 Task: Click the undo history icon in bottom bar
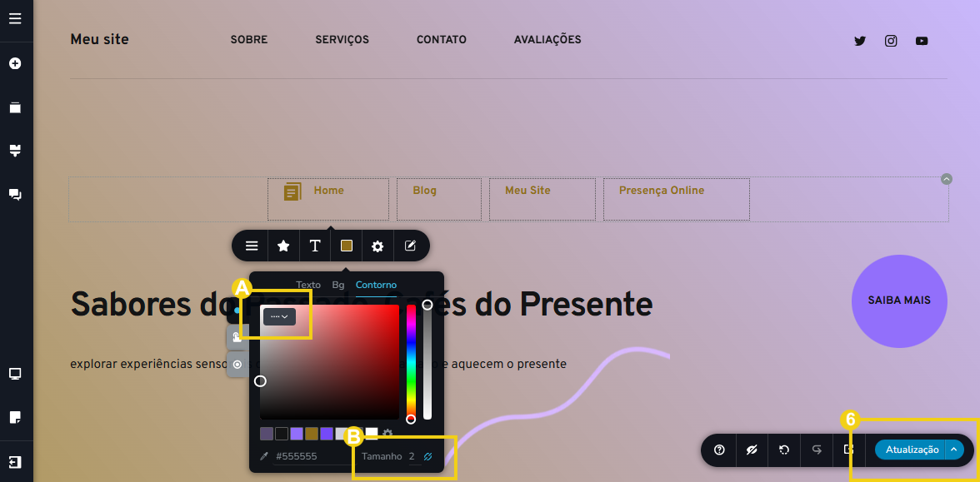pos(784,450)
